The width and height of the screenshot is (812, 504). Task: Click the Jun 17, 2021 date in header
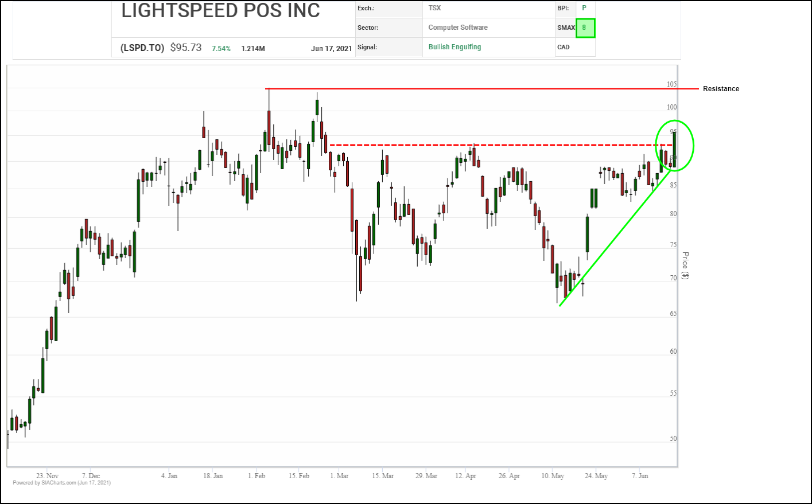[332, 49]
